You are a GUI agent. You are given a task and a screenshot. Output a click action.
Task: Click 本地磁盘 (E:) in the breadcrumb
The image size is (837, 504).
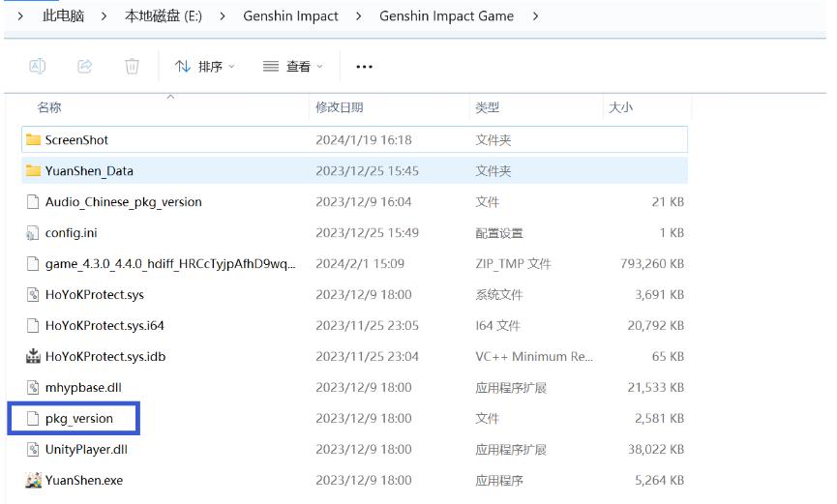tap(164, 16)
